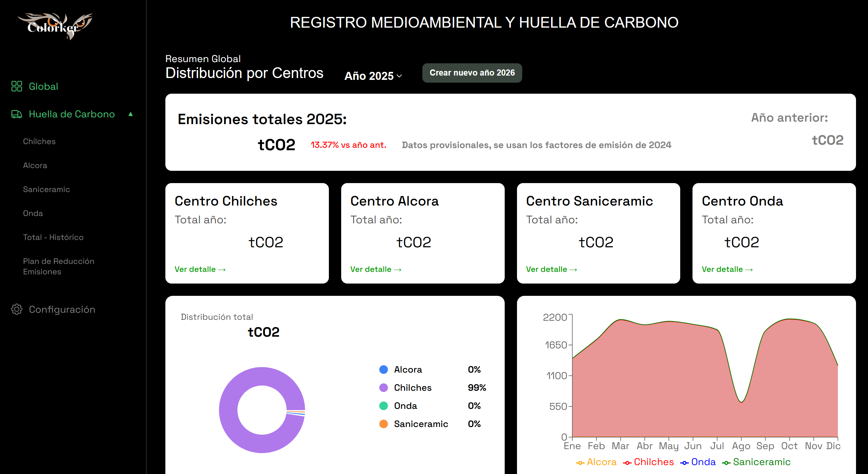Click the Crear nuevo año 2026 button
The height and width of the screenshot is (474, 868).
(x=472, y=73)
